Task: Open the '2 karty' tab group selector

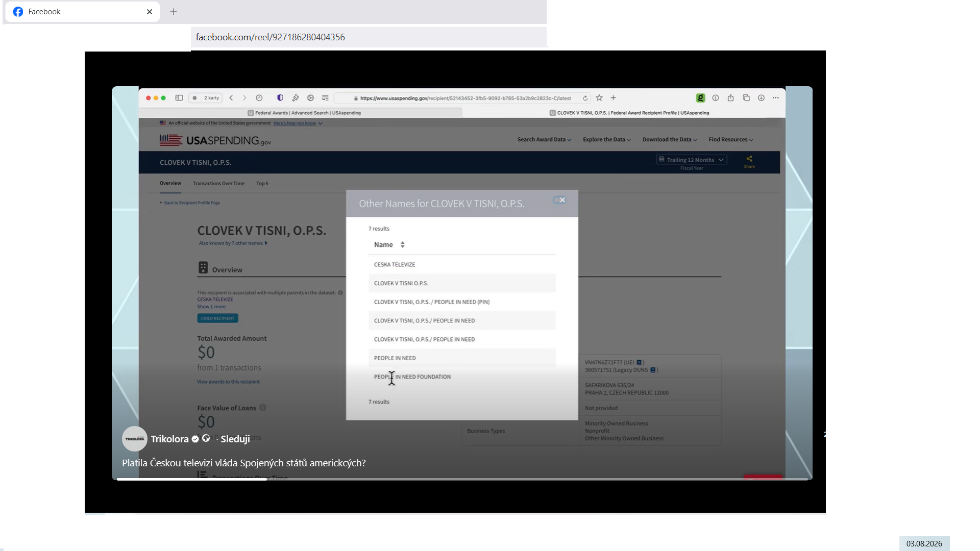Action: 206,98
